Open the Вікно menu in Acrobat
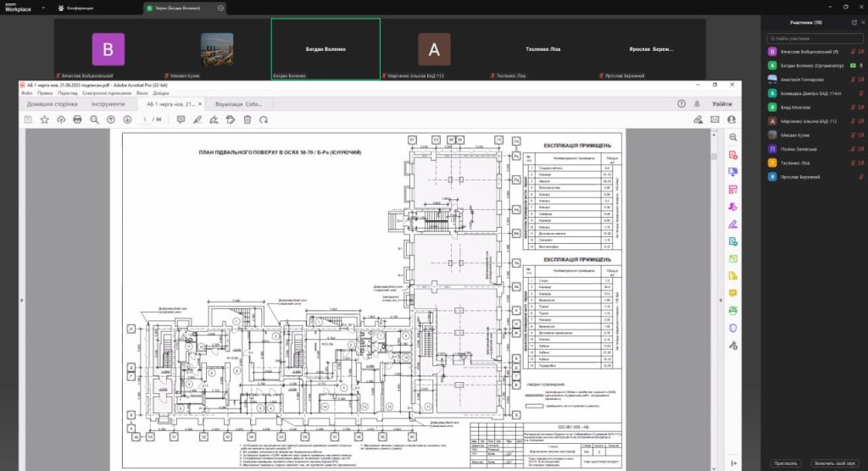Viewport: 868px width, 471px height. pyautogui.click(x=141, y=91)
